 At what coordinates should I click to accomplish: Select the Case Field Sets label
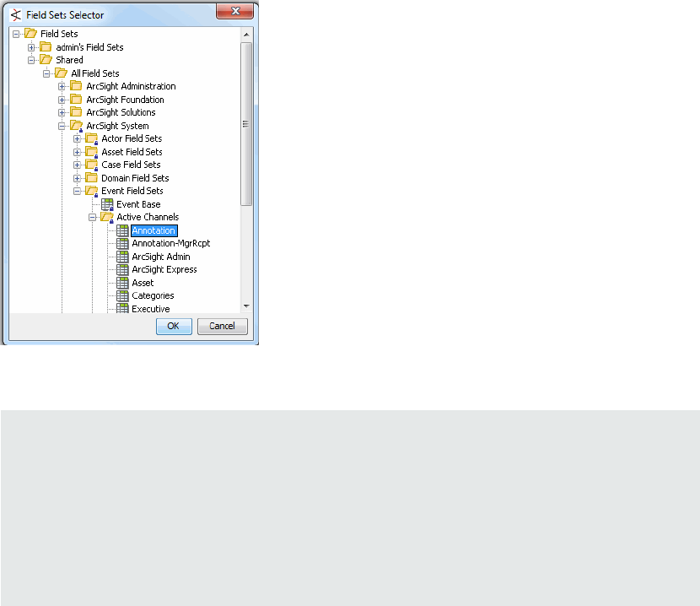click(x=131, y=165)
